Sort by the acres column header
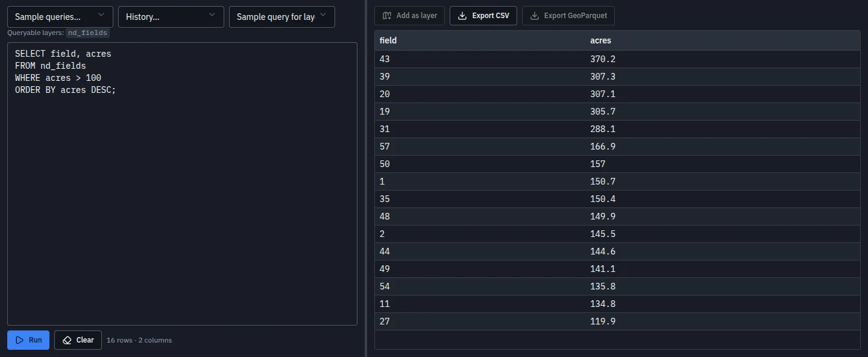This screenshot has width=868, height=357. tap(722, 40)
